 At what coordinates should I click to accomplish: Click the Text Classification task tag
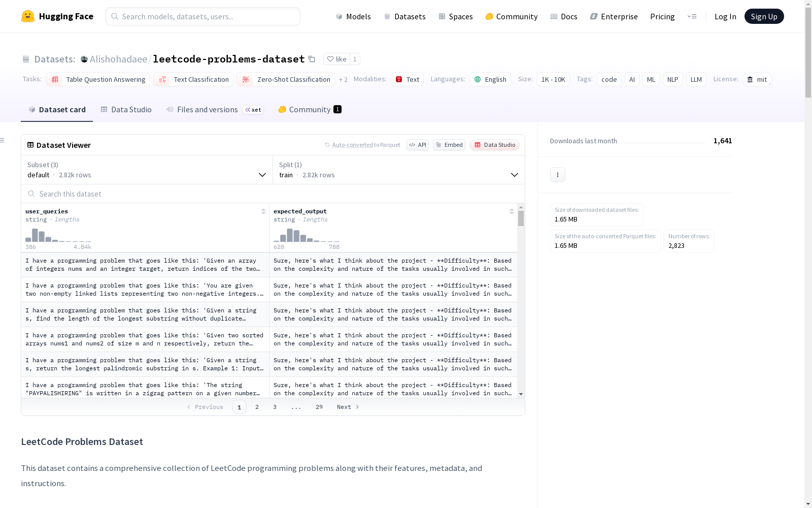(x=193, y=79)
